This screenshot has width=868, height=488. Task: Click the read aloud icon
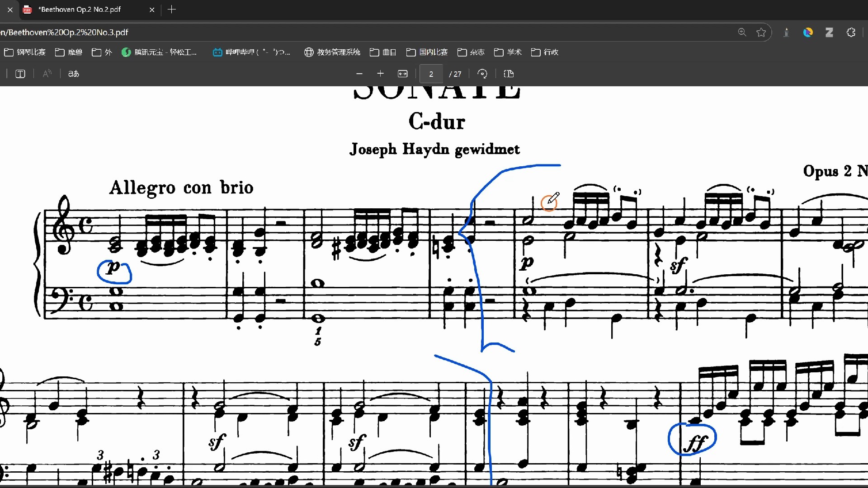[47, 74]
